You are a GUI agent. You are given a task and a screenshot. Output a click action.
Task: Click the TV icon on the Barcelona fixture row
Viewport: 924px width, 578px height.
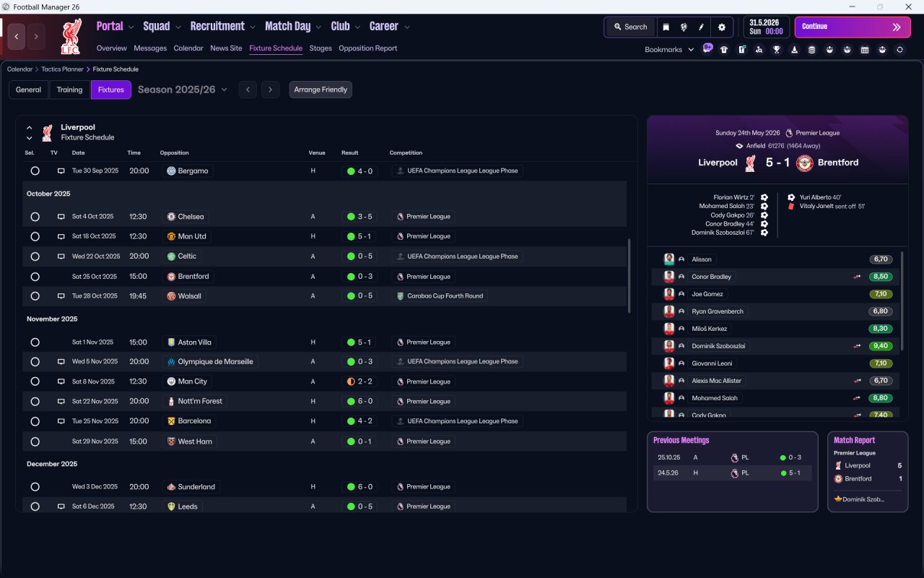(x=61, y=421)
